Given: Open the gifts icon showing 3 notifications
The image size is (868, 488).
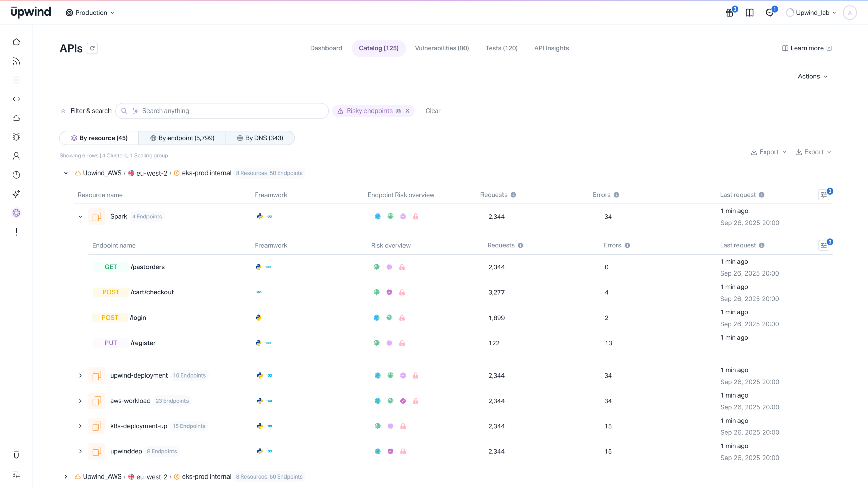Looking at the screenshot, I should point(729,13).
